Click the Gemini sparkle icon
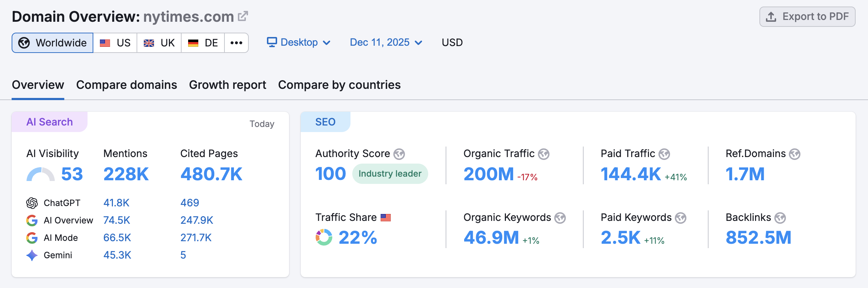 (32, 255)
